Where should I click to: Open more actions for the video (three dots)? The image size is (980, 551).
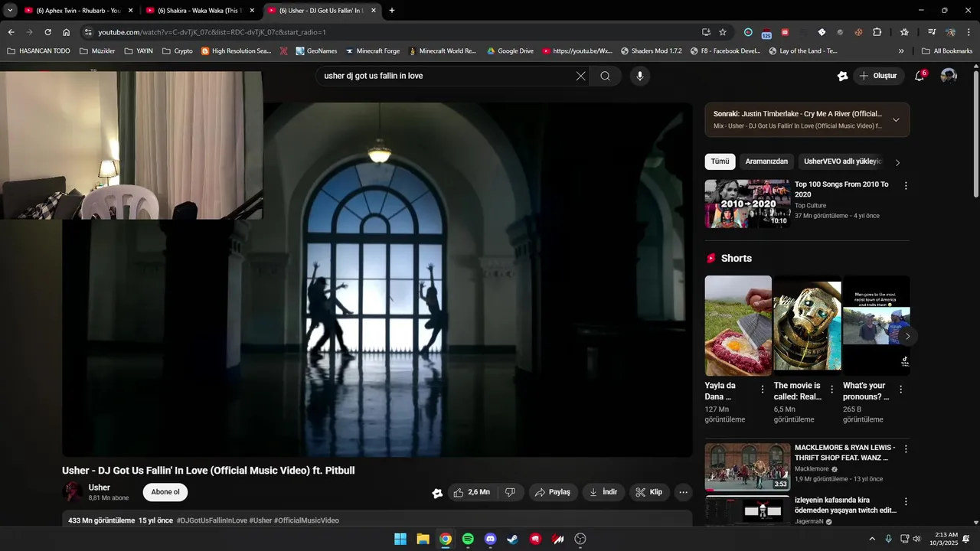pyautogui.click(x=683, y=492)
